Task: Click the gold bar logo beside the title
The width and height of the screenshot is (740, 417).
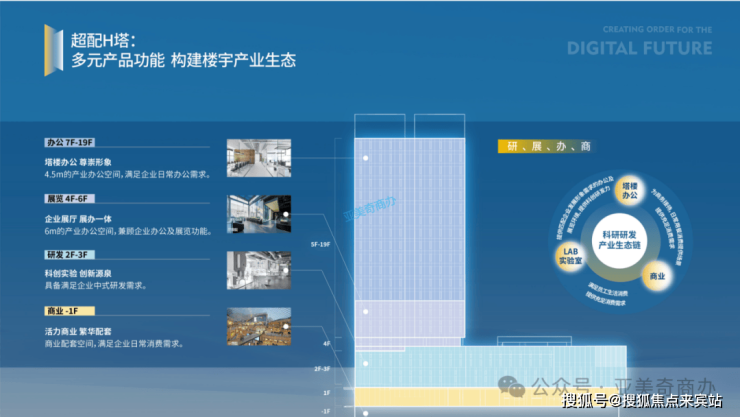Action: [48, 49]
